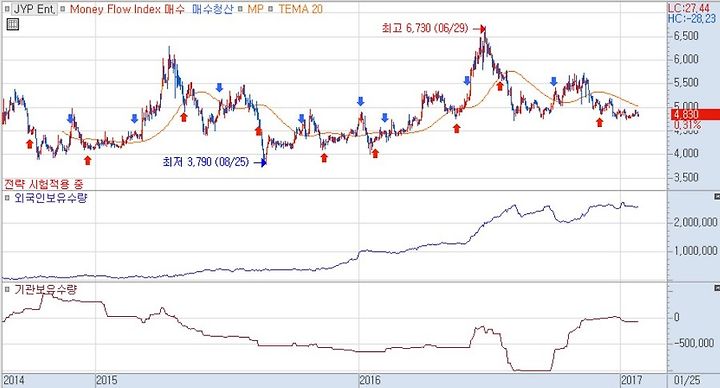Click the 2,000,000 axis label
The width and height of the screenshot is (720, 388).
coord(695,223)
